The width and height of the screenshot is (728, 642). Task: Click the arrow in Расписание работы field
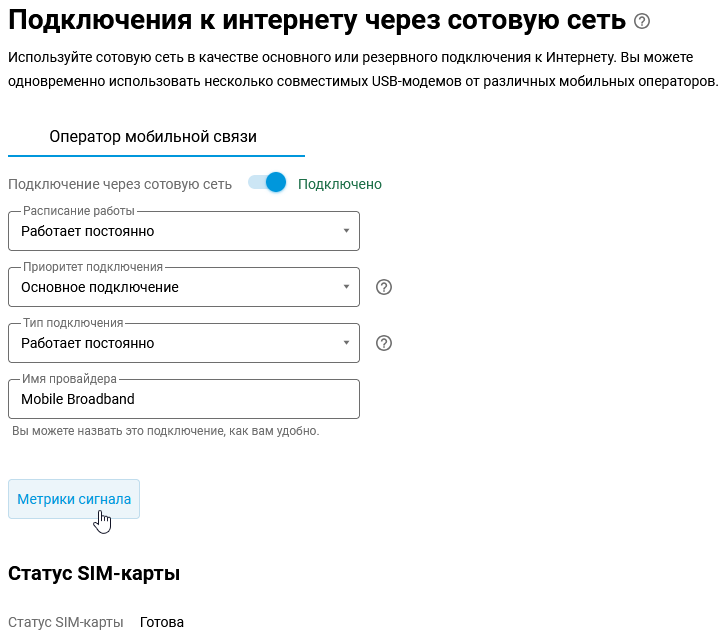(x=346, y=231)
